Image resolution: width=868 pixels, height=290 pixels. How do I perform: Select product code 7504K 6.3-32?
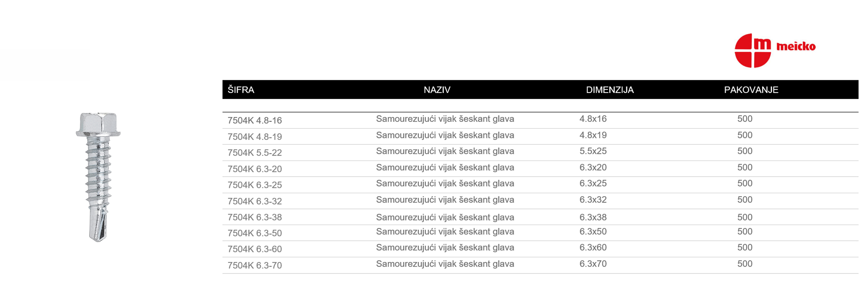(x=255, y=201)
